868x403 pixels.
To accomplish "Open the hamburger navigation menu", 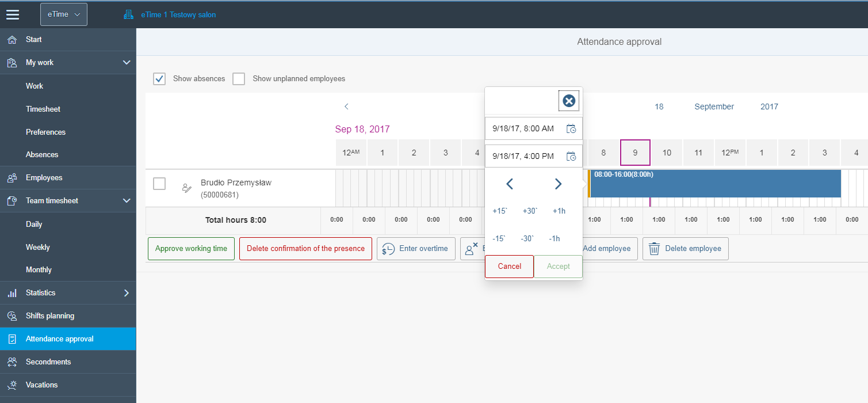I will (x=13, y=14).
